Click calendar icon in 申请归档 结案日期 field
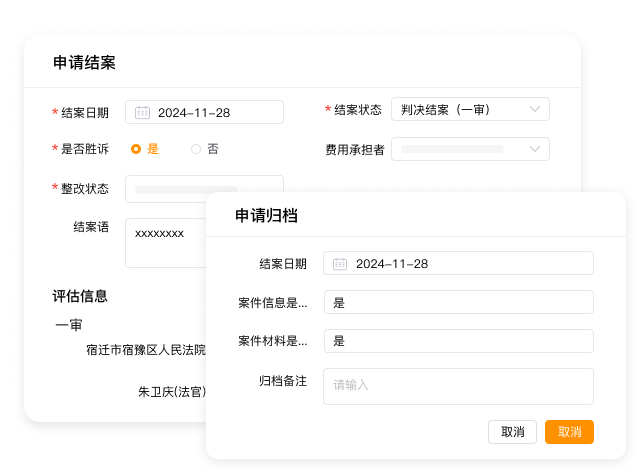The image size is (638, 472). (x=340, y=264)
